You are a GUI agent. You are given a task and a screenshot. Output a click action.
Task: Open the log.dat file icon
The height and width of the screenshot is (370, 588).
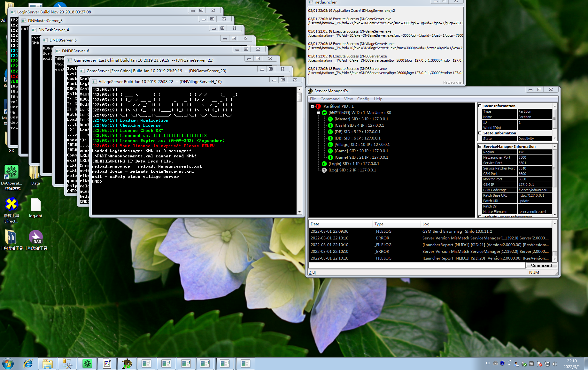click(x=35, y=206)
